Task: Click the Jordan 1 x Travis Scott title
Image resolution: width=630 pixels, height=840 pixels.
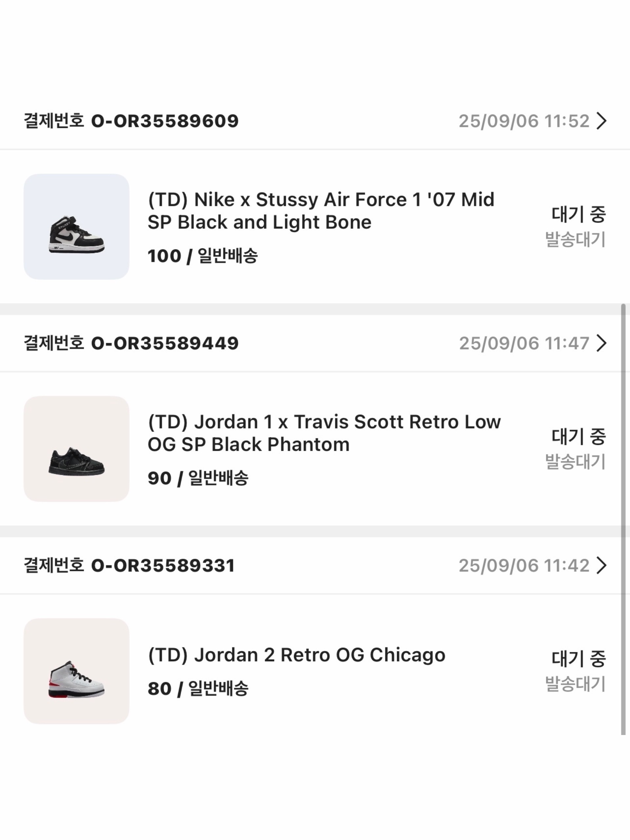Action: (324, 433)
